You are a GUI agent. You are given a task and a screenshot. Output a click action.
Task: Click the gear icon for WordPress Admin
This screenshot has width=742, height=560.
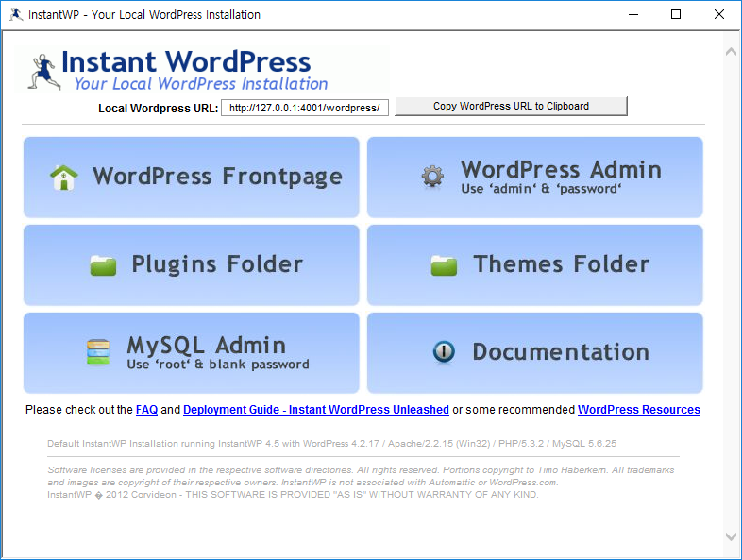click(x=432, y=177)
